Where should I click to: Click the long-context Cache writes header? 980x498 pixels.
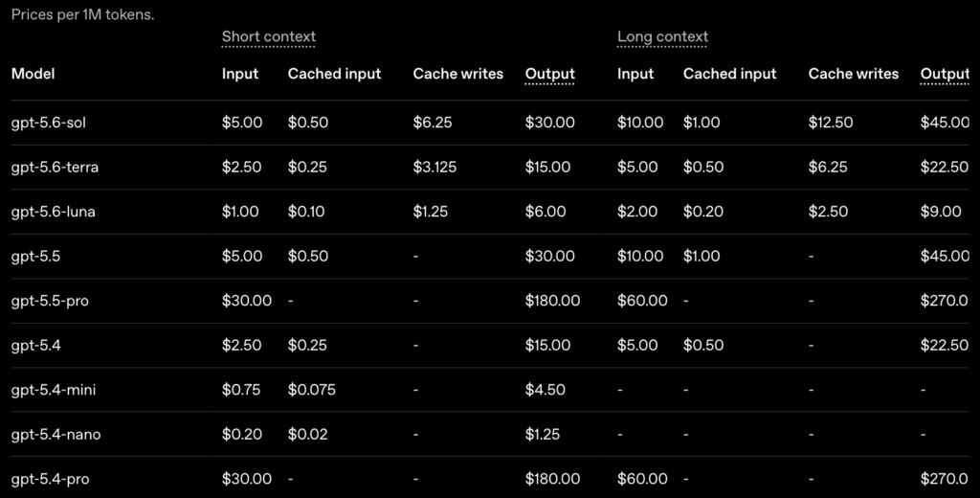[853, 74]
